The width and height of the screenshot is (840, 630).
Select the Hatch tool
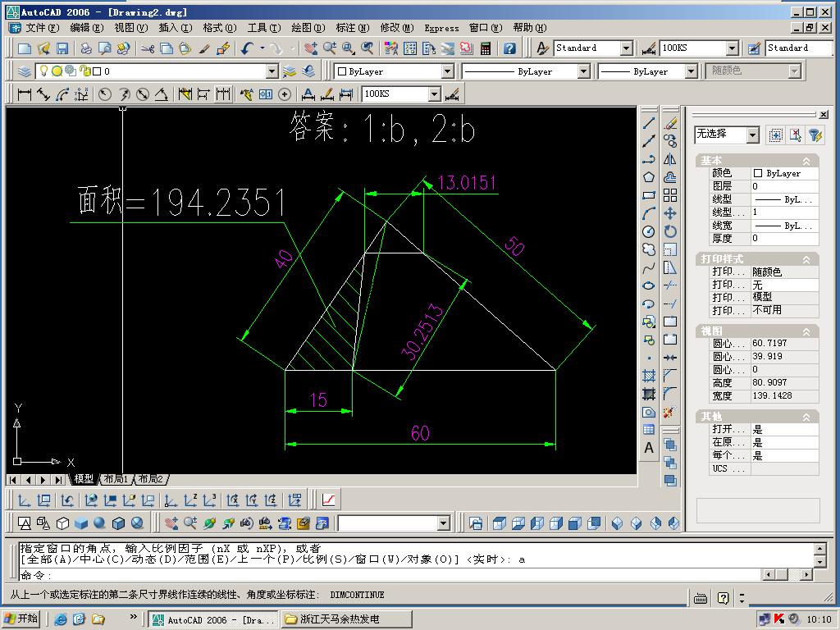[x=649, y=376]
